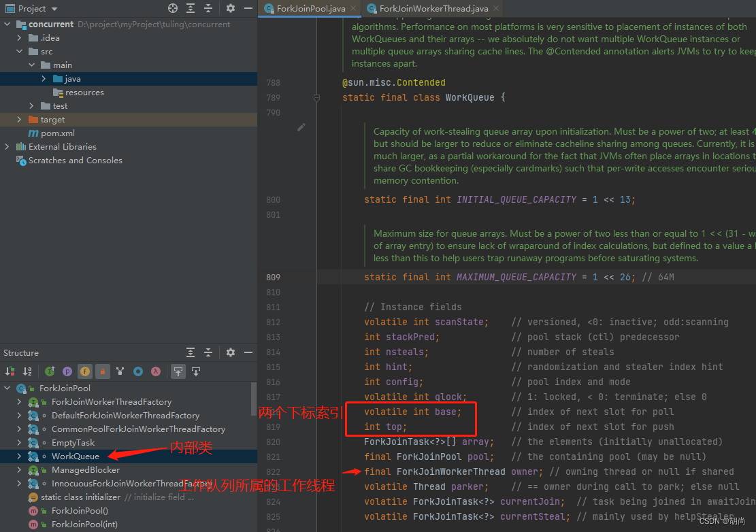The width and height of the screenshot is (756, 532).
Task: Collapse all in the Project panel toolbar
Action: 208,8
